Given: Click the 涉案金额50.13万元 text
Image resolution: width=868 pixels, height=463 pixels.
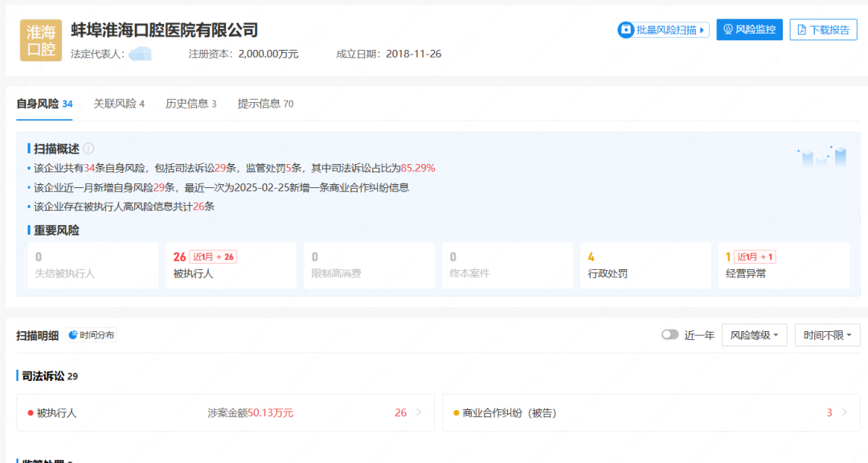Looking at the screenshot, I should coord(250,412).
